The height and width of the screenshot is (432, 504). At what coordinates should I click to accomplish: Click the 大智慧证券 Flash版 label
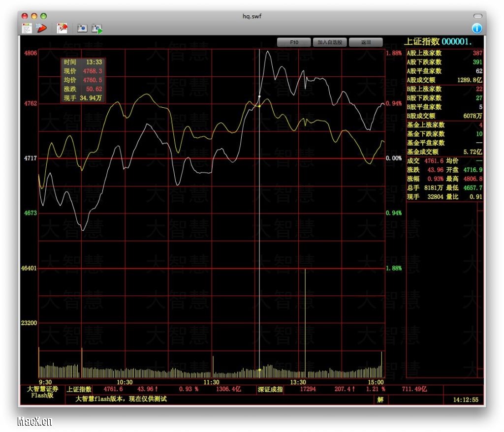[42, 392]
